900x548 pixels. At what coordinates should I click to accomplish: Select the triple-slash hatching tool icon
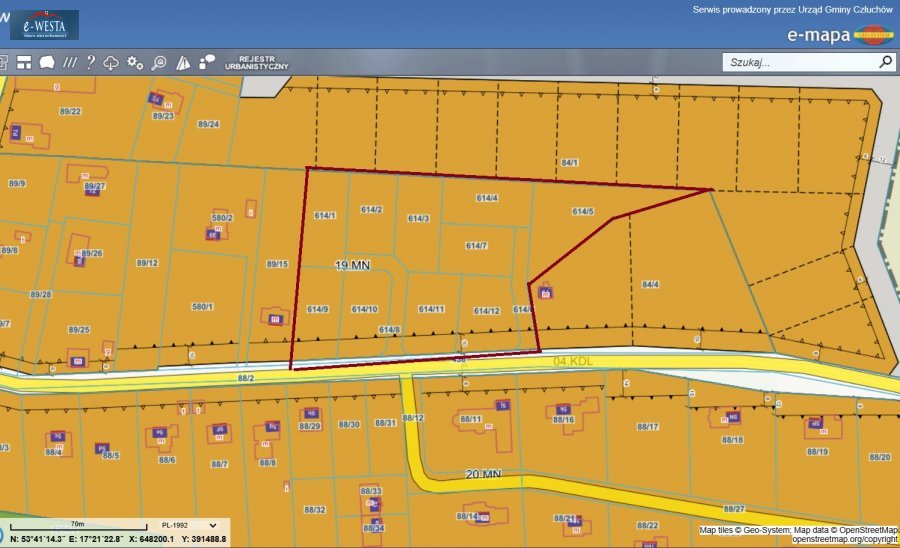pyautogui.click(x=69, y=62)
